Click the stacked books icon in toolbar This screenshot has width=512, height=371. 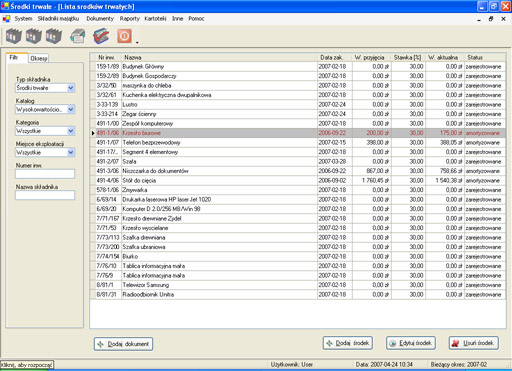[101, 36]
